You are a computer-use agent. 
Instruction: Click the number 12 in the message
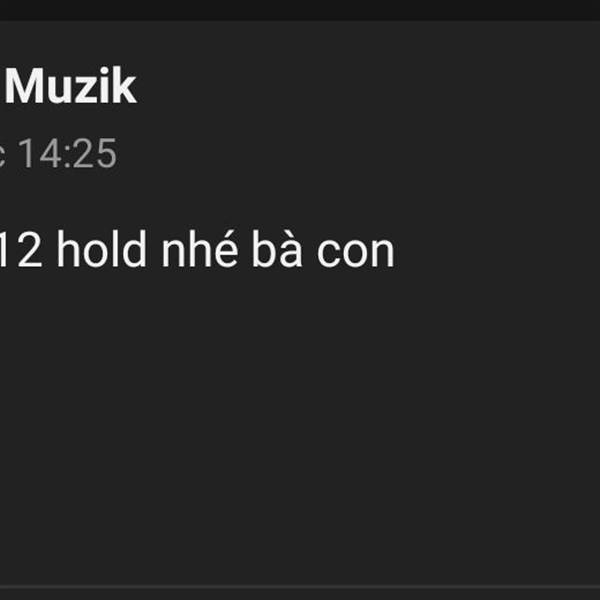[x=21, y=249]
